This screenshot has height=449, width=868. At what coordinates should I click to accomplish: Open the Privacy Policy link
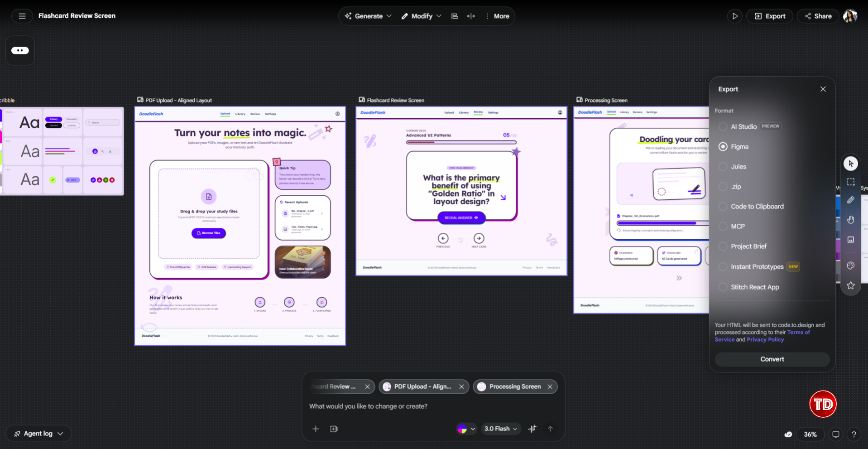click(765, 340)
